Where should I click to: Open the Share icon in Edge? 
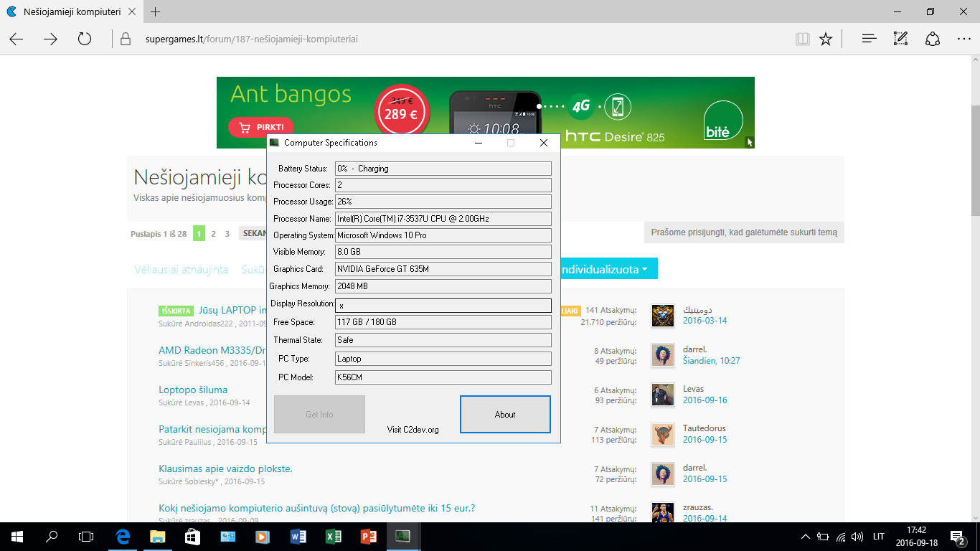[x=933, y=39]
